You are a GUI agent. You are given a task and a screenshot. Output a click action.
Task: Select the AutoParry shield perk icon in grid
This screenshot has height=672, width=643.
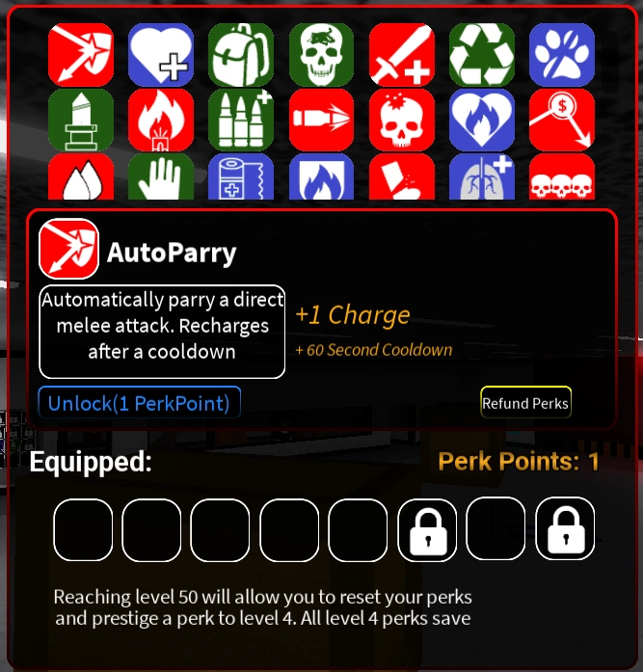[81, 55]
